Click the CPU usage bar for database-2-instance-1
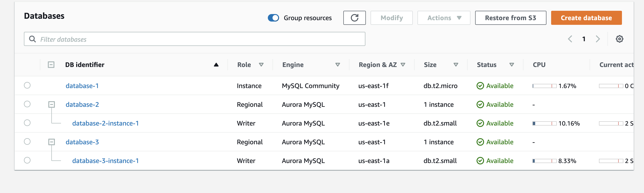This screenshot has width=644, height=193. coord(544,123)
